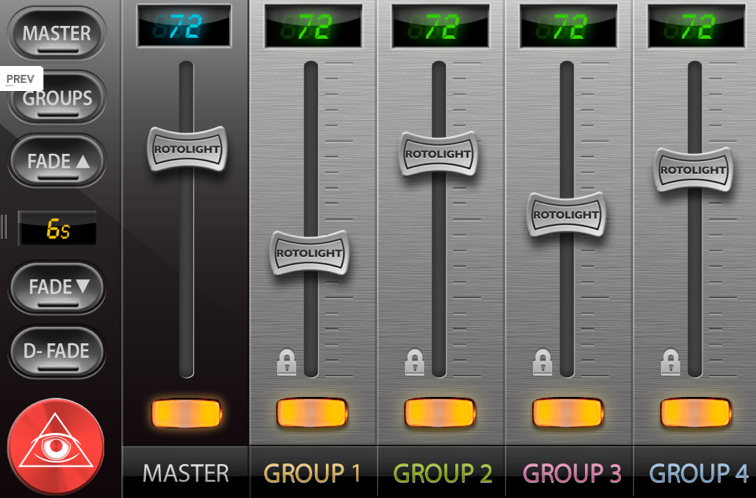The image size is (756, 498).
Task: Click the Group 1 green 72 display
Action: click(x=313, y=26)
